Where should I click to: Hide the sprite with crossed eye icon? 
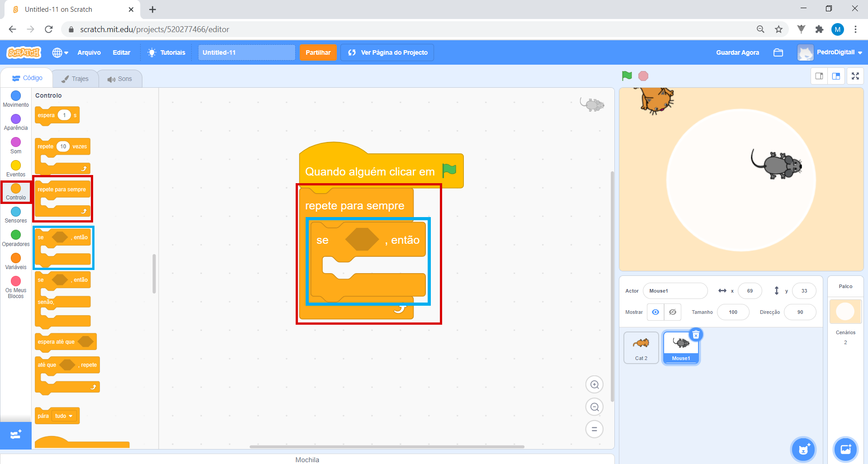coord(673,312)
